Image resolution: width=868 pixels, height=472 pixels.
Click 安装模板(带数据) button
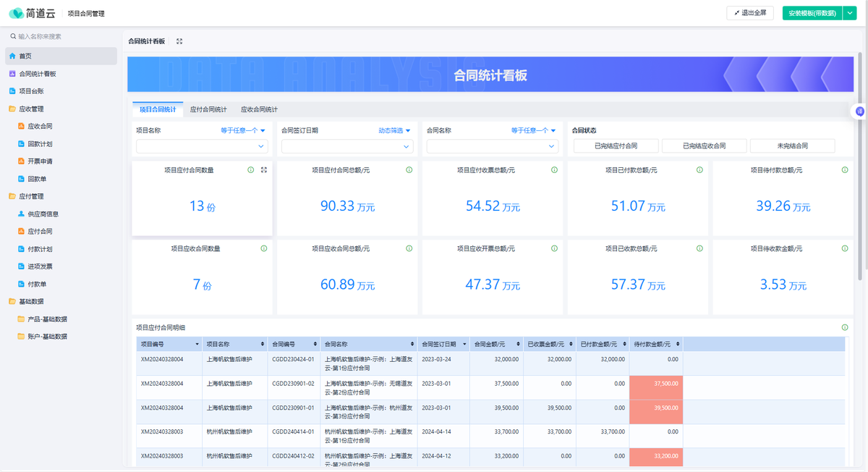click(x=812, y=13)
